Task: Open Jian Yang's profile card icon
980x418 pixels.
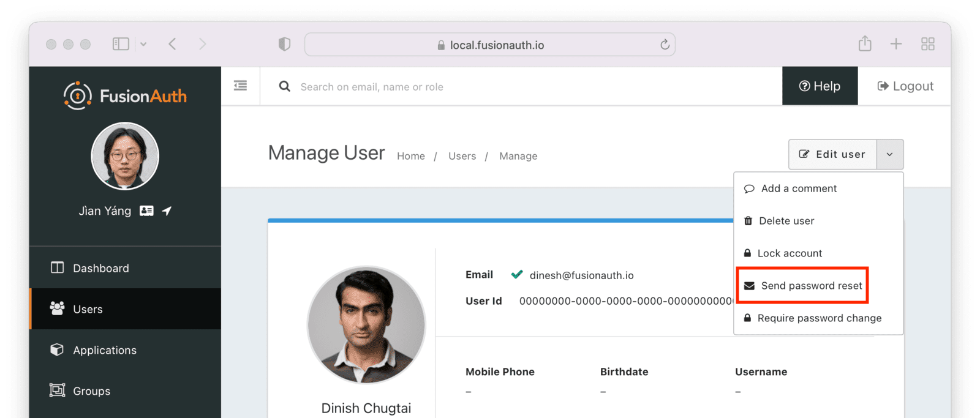Action: (146, 211)
